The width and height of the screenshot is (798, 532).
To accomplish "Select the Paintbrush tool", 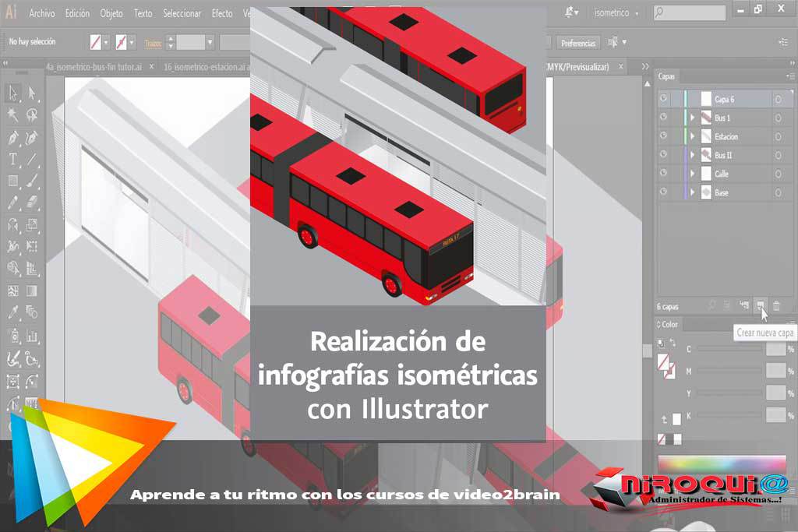I will coord(31,181).
